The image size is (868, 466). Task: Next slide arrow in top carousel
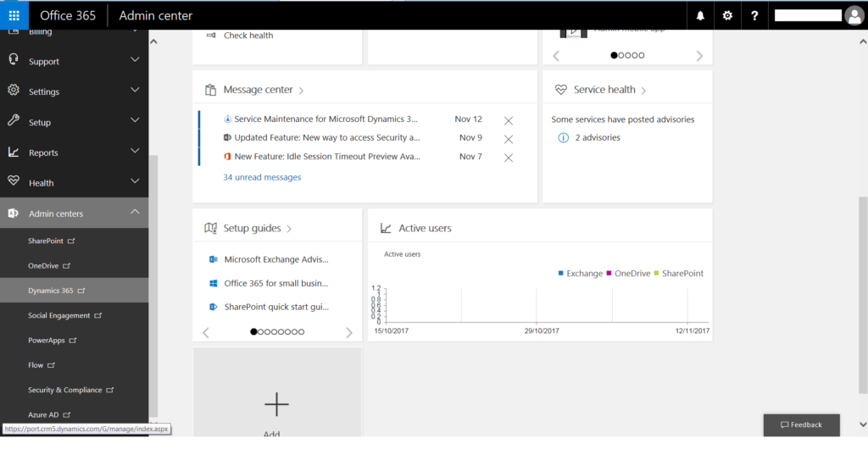699,55
